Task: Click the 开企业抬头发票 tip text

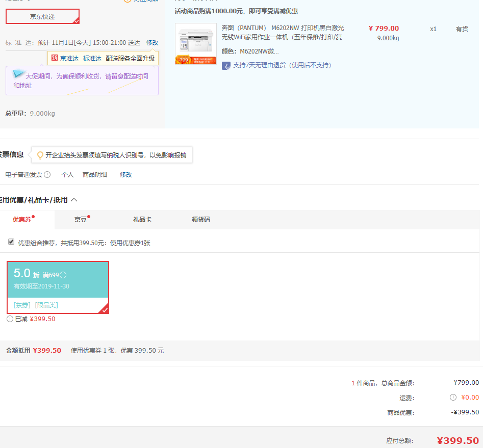Action: [116, 155]
